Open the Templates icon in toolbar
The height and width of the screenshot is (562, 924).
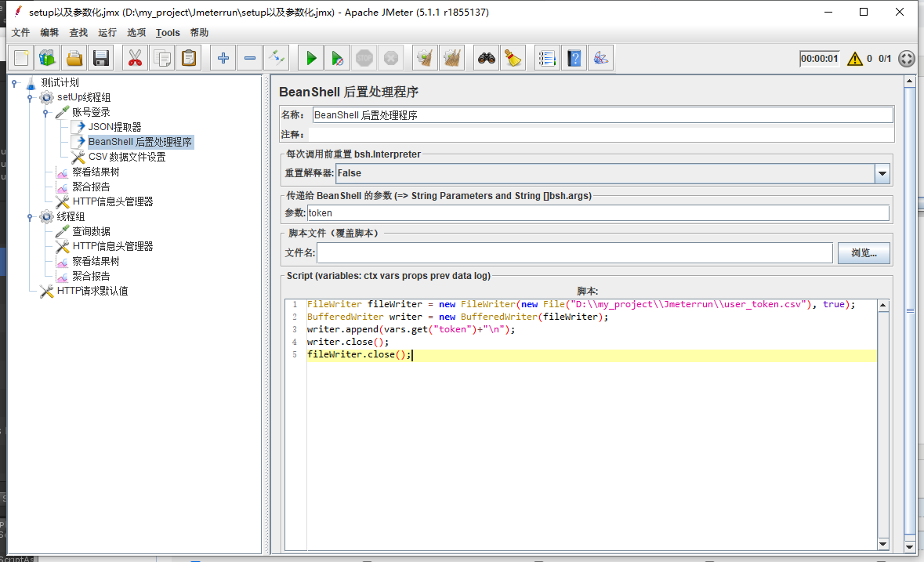tap(48, 58)
